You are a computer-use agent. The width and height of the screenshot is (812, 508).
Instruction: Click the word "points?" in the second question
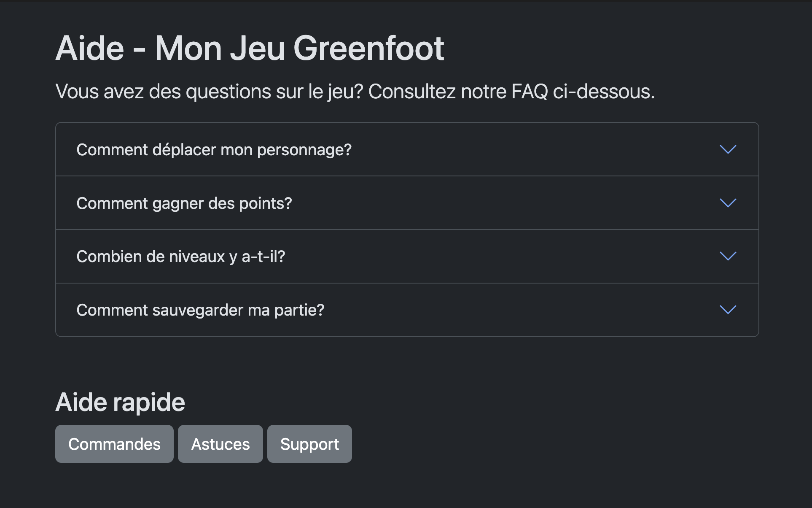coord(265,203)
